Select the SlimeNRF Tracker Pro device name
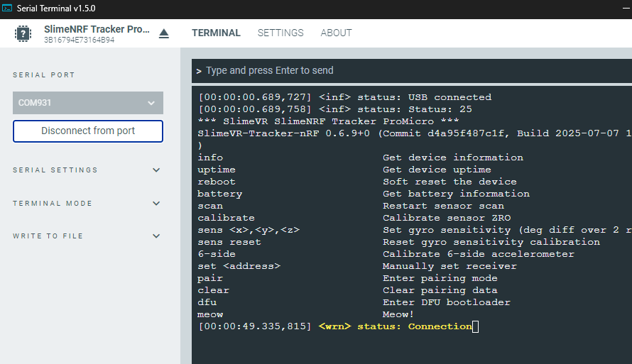 [x=97, y=29]
